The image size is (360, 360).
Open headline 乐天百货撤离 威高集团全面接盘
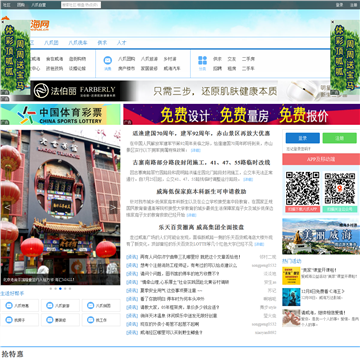201,227
